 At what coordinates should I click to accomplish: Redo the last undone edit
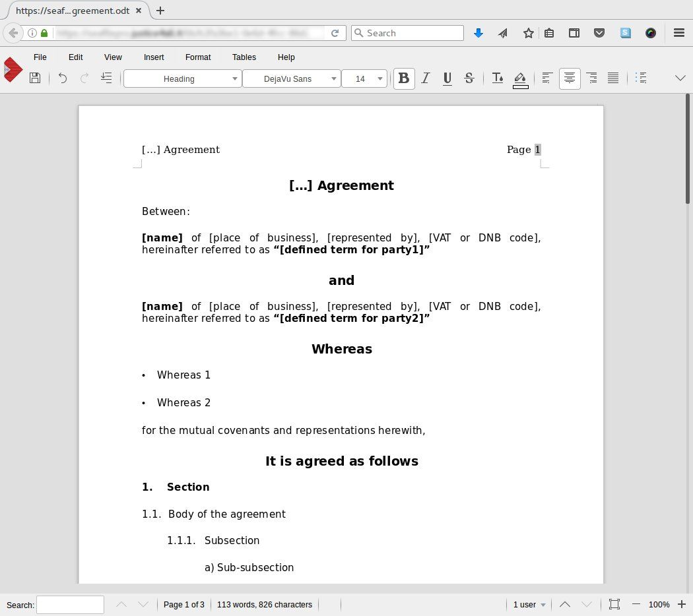click(84, 78)
